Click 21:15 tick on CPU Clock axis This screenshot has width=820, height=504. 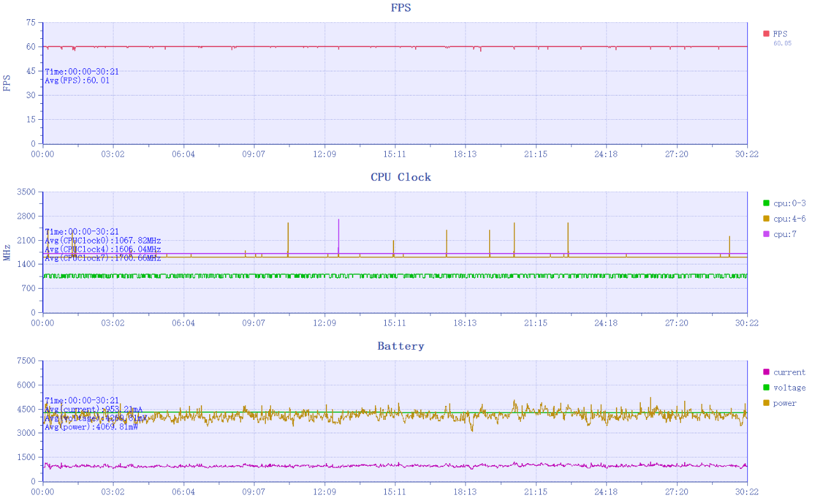[x=536, y=323]
